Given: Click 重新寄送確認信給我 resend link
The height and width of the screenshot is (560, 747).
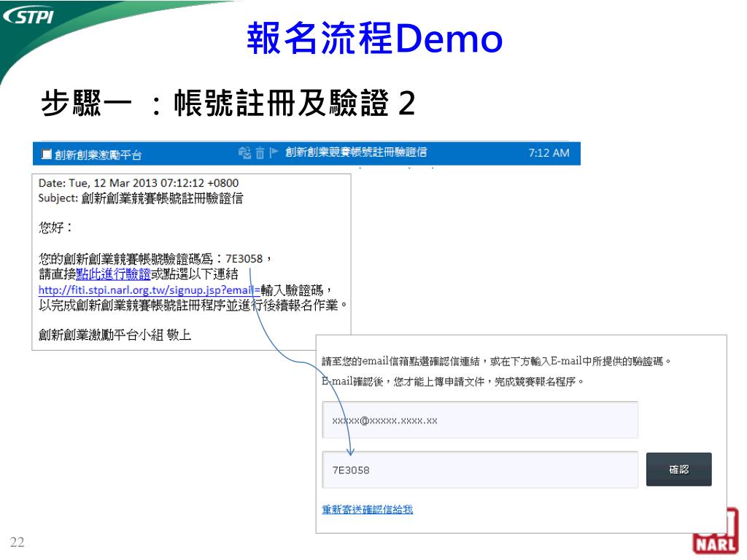Looking at the screenshot, I should [368, 510].
